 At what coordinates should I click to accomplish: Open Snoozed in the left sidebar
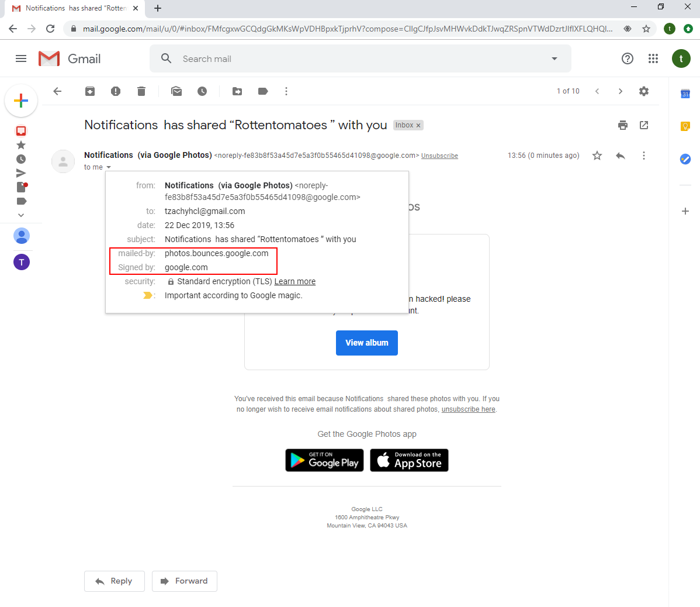tap(21, 159)
